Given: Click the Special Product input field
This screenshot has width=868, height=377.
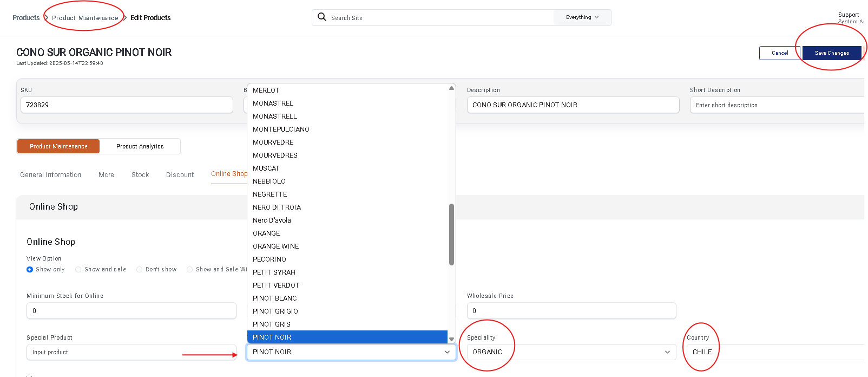Looking at the screenshot, I should coord(131,352).
